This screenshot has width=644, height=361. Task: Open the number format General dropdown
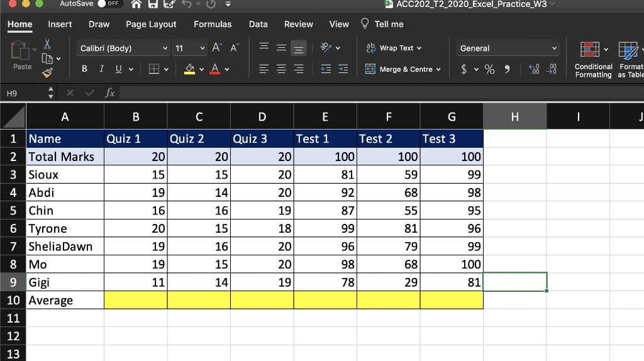coord(554,48)
